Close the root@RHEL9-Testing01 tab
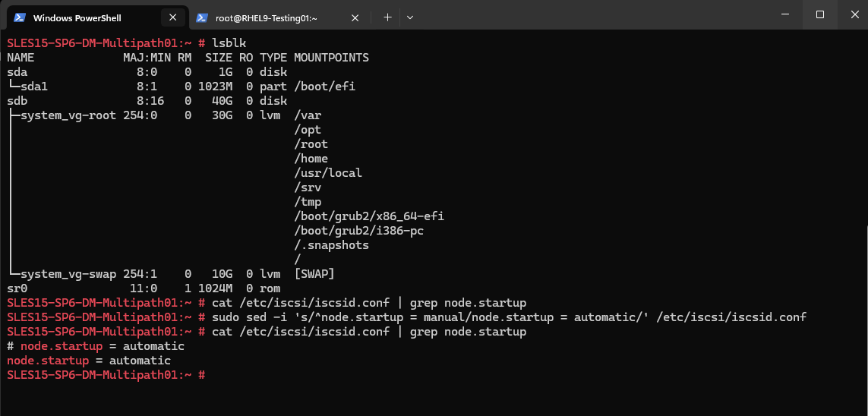868x416 pixels. tap(355, 17)
